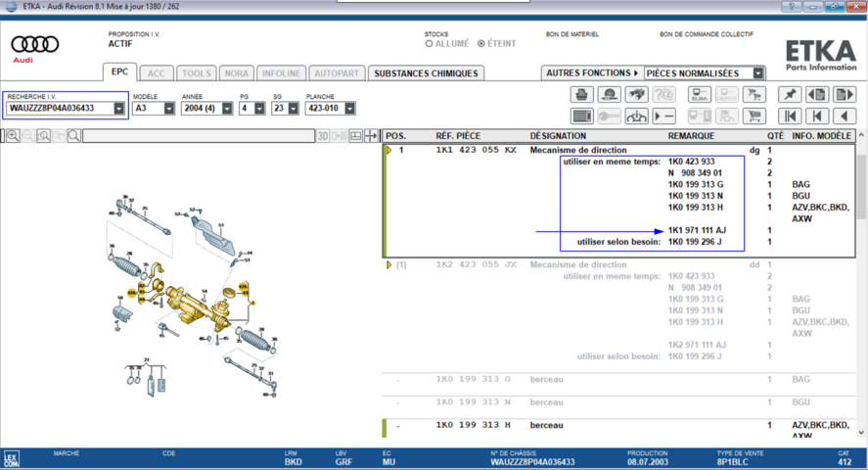Select remark 1K0 423 933 under row 1
Screen dimensions: 868x470
[x=692, y=162]
